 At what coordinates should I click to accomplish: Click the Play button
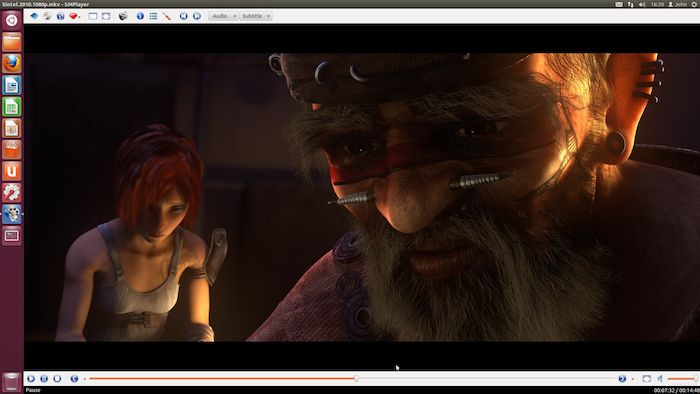click(x=31, y=379)
